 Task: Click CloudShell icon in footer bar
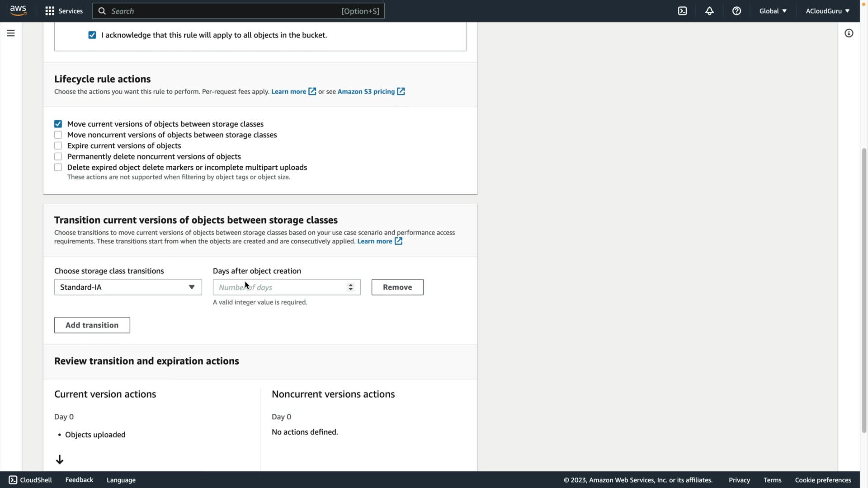13,480
